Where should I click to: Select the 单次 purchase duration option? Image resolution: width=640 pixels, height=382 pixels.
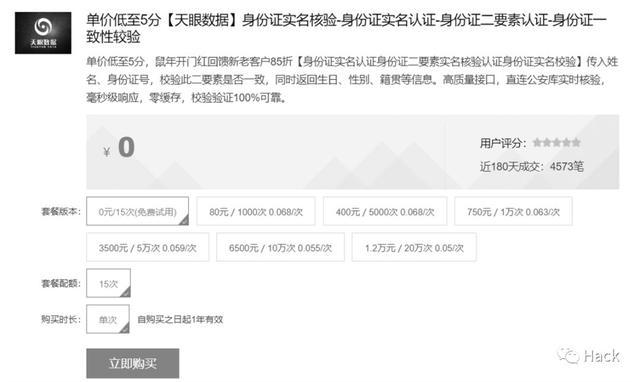pos(108,319)
